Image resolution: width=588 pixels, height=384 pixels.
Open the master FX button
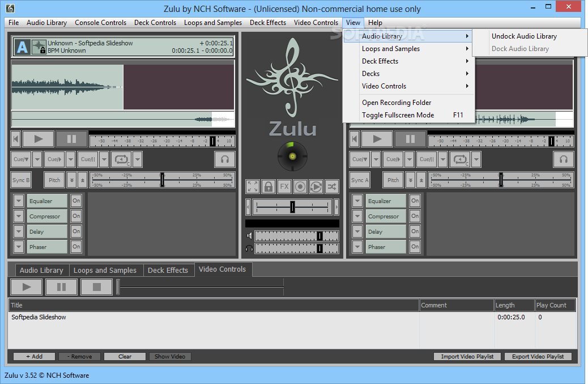pyautogui.click(x=284, y=187)
